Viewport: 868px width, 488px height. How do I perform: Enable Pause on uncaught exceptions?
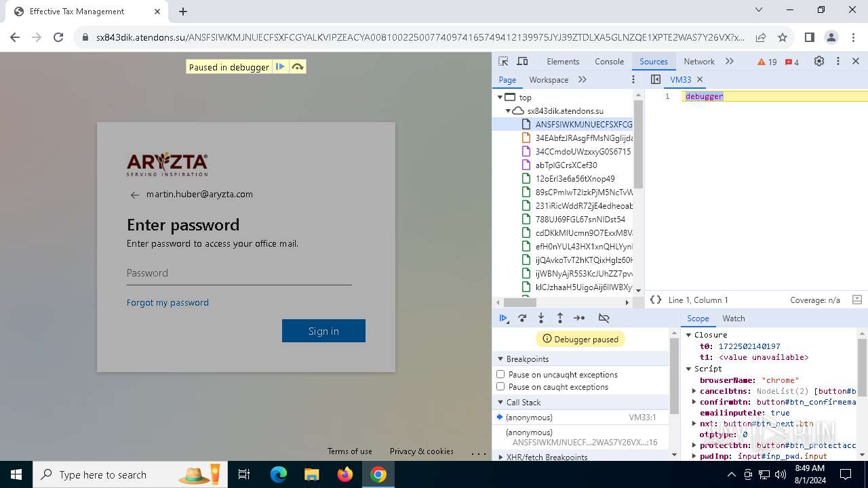(x=500, y=374)
